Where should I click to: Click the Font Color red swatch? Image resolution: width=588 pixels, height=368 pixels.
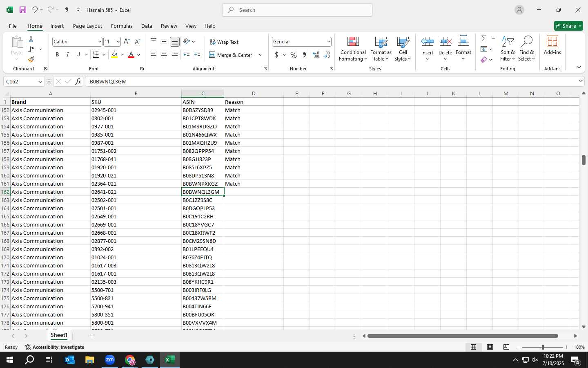131,55
